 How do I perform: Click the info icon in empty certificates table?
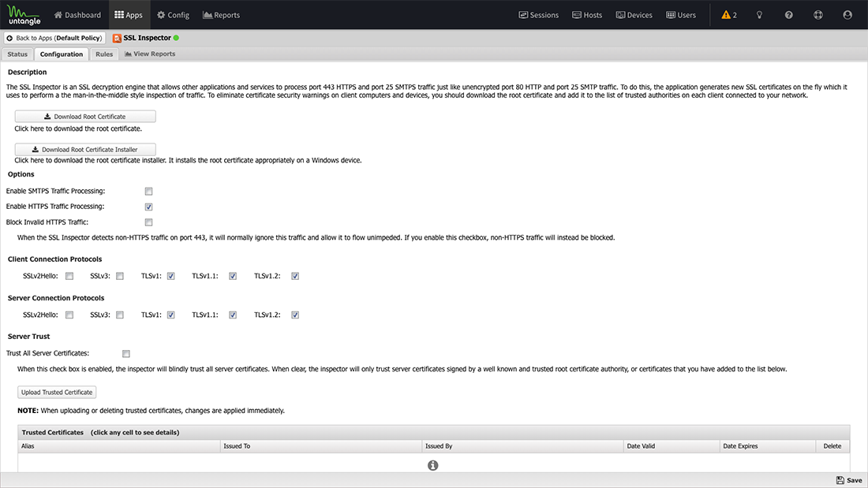pos(433,465)
